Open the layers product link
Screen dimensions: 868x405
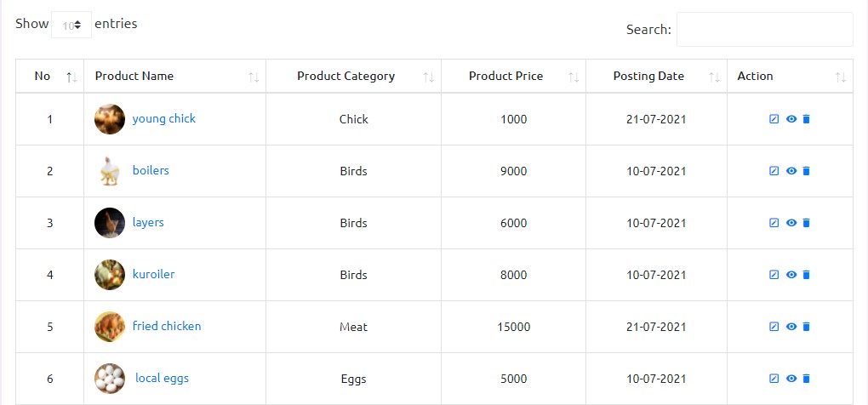coord(148,222)
